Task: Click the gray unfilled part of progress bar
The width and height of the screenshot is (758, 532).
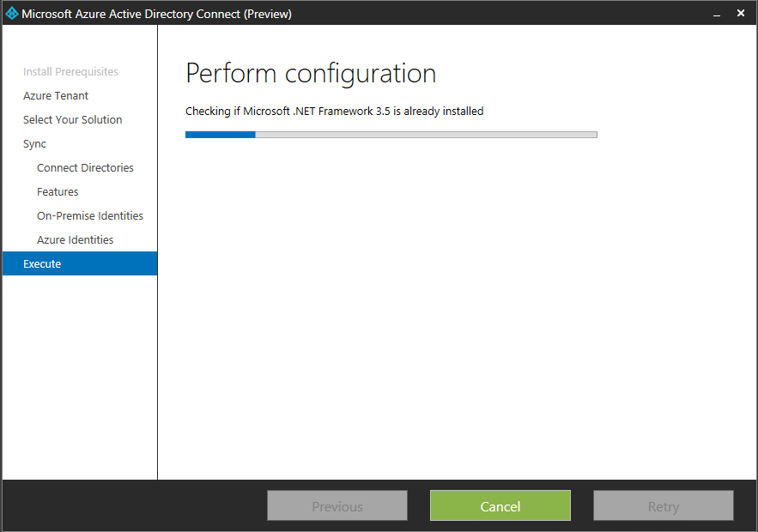Action: click(425, 135)
